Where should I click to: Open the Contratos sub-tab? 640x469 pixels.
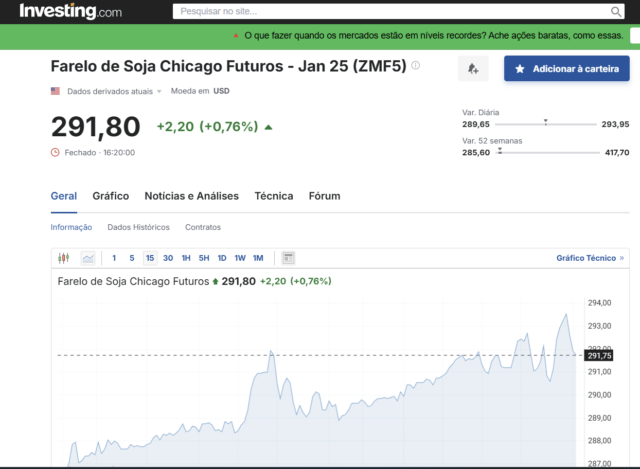(203, 227)
